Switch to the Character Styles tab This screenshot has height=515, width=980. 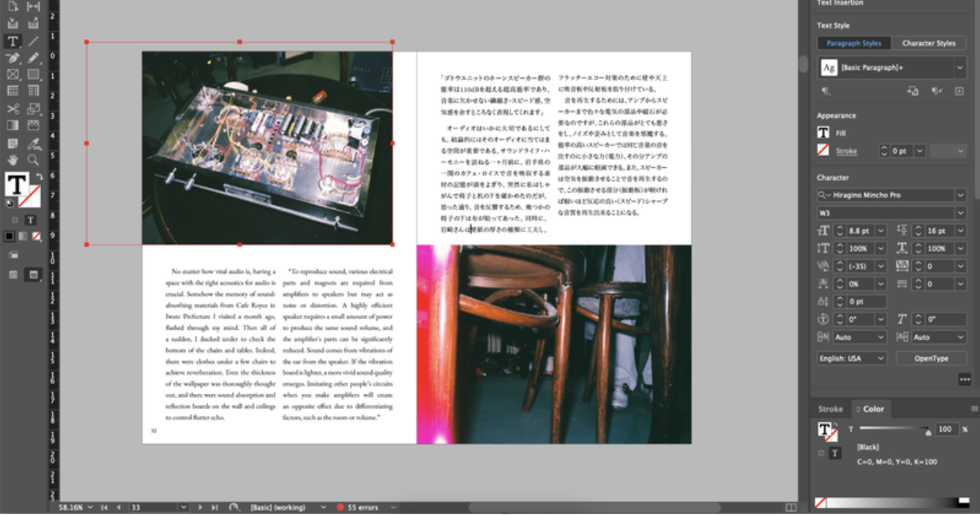[928, 43]
